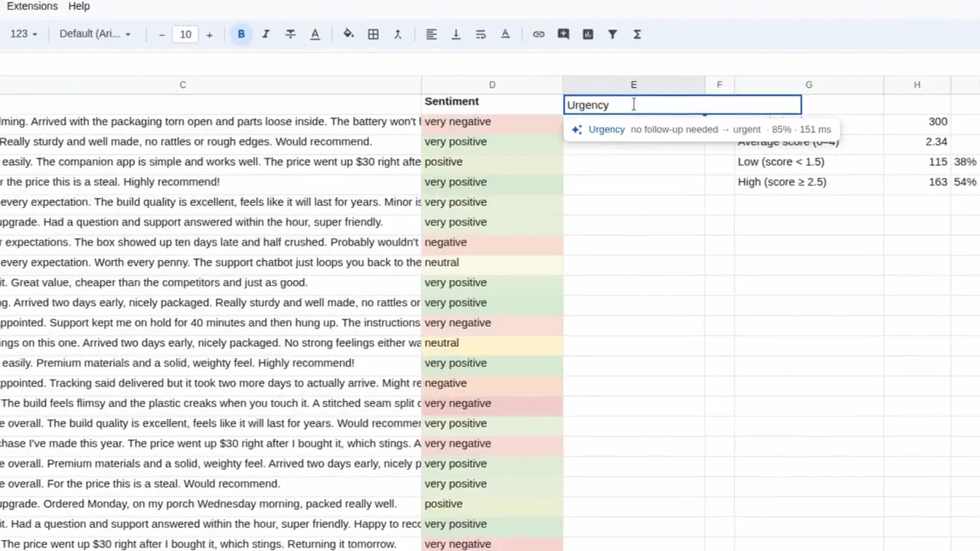Click the 38% cell
The height and width of the screenshot is (551, 980).
965,161
